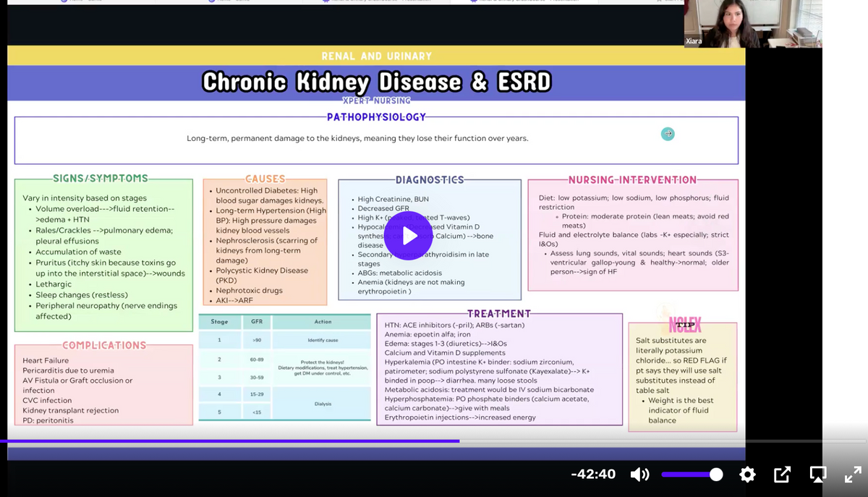Open video settings gear icon
868x497 pixels.
point(748,475)
